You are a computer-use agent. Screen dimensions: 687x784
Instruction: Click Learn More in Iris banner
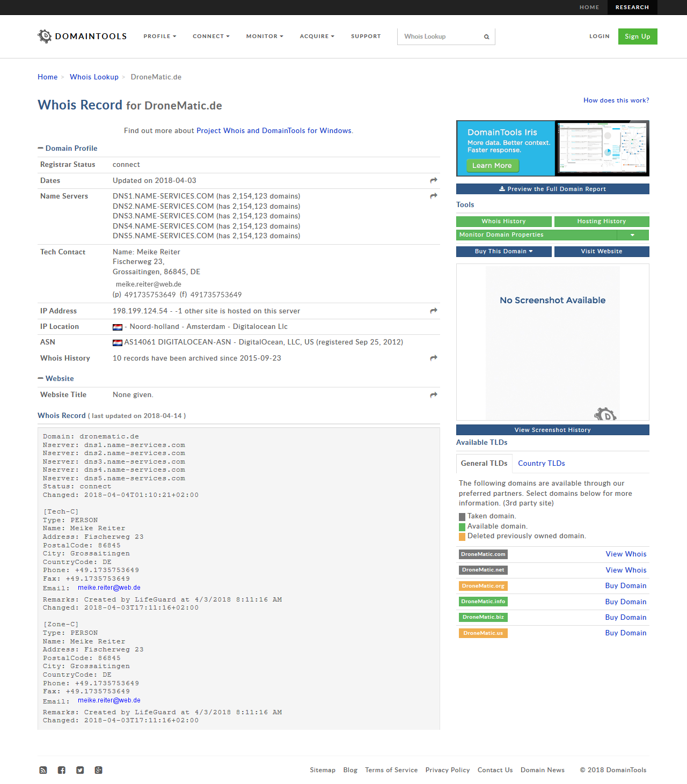pyautogui.click(x=492, y=166)
